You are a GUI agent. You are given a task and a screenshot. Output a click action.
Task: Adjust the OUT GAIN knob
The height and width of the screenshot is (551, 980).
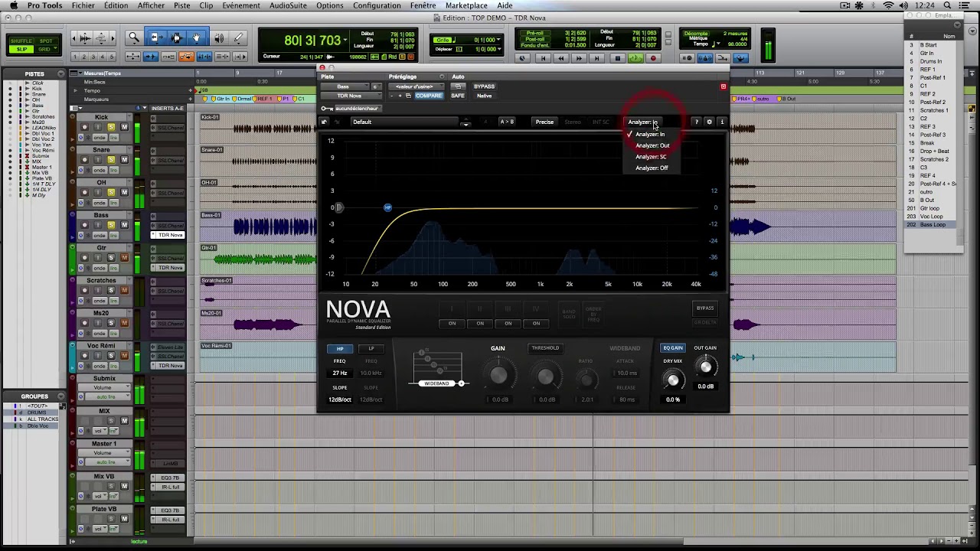(x=705, y=367)
